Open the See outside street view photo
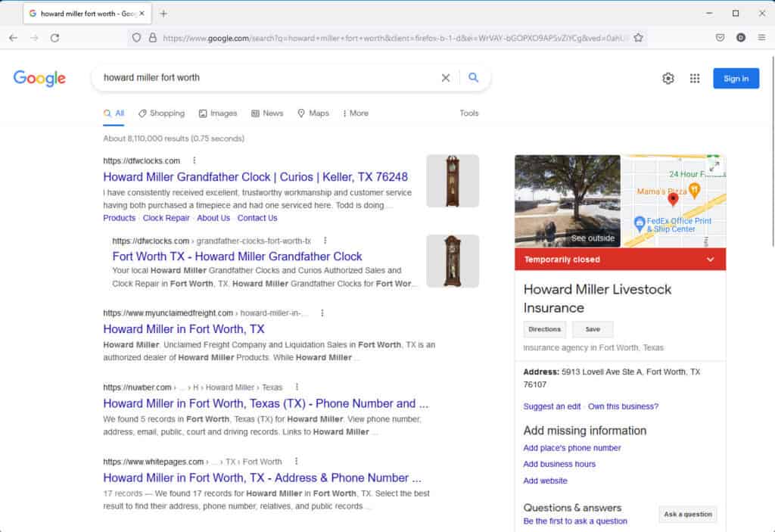 568,201
